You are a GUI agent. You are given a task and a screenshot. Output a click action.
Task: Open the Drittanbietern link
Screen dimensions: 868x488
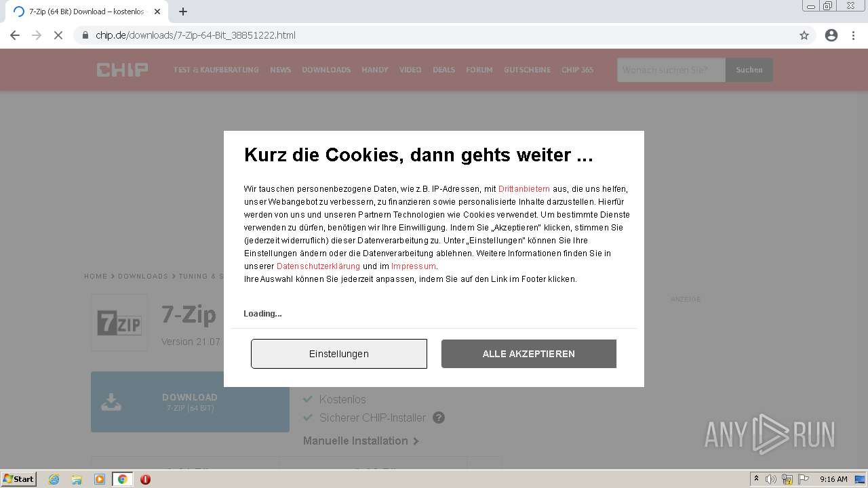tap(524, 189)
